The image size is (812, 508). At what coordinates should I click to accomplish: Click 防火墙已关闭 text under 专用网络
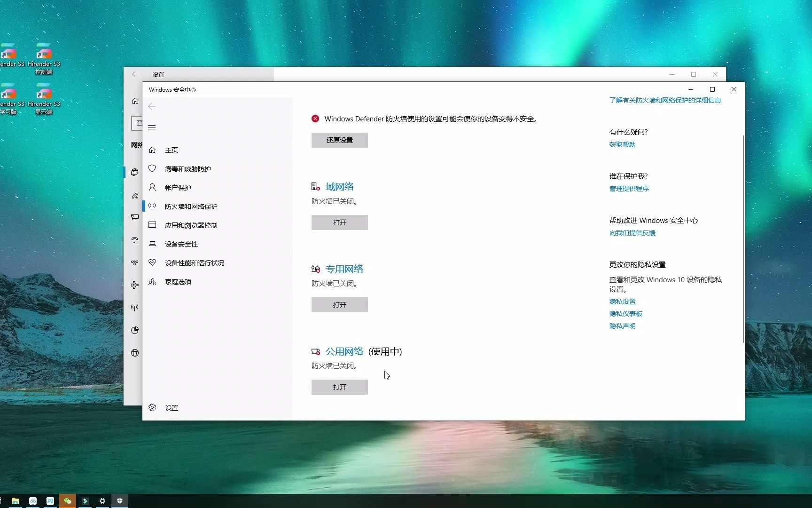click(335, 284)
